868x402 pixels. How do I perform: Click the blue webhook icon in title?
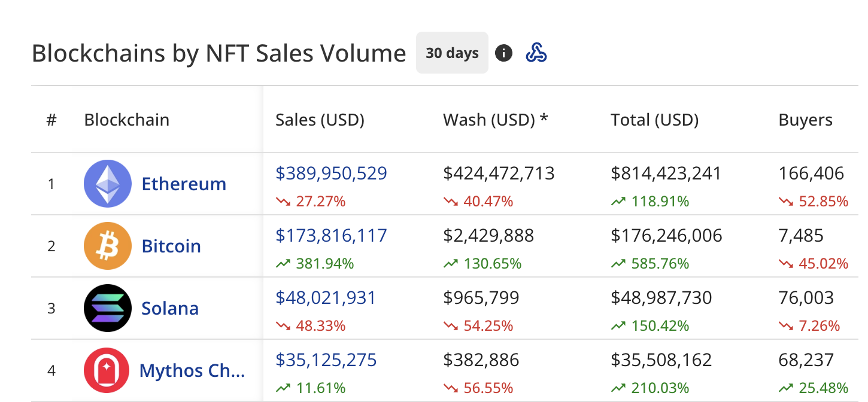[x=536, y=53]
